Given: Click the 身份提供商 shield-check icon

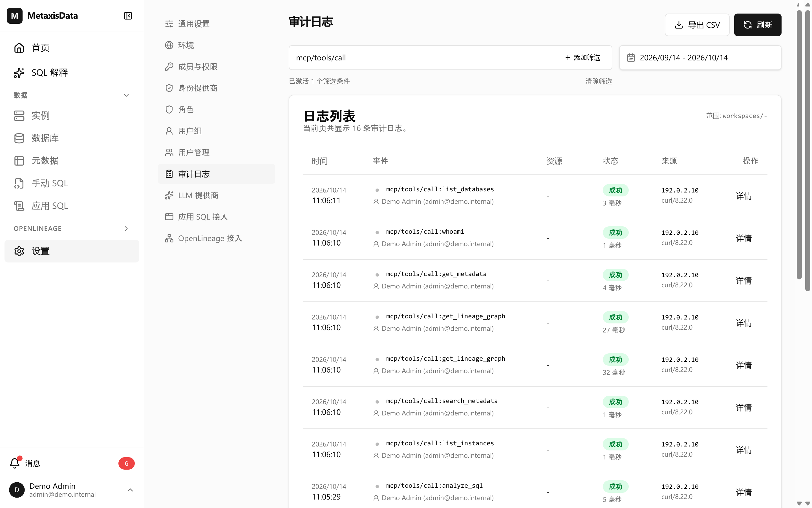Looking at the screenshot, I should [x=169, y=88].
